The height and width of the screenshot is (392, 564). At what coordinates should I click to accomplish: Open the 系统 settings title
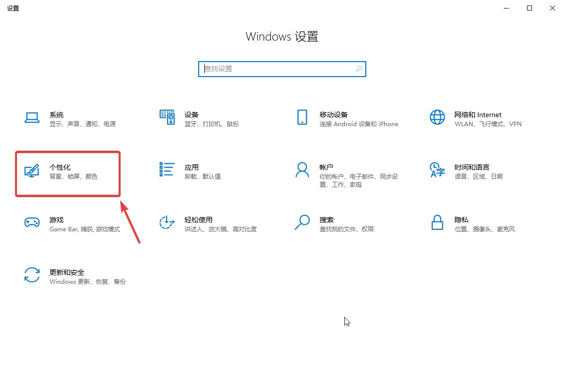[x=57, y=115]
